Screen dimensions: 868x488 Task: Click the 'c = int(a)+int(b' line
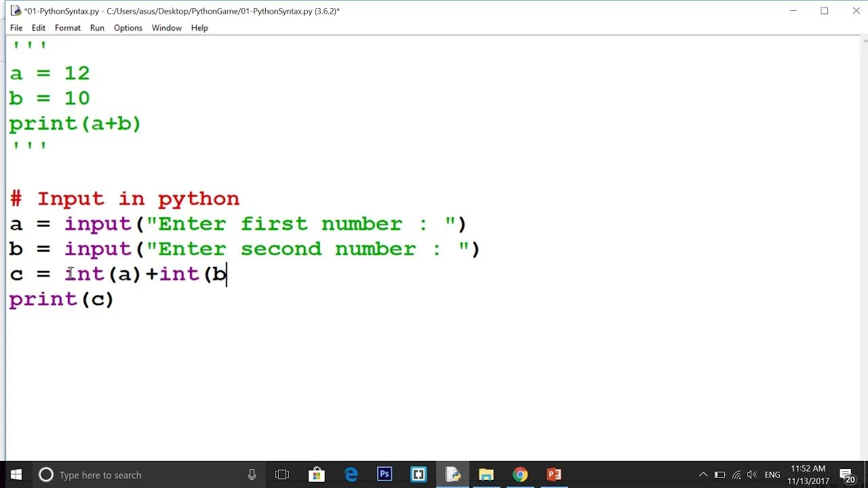tap(118, 274)
